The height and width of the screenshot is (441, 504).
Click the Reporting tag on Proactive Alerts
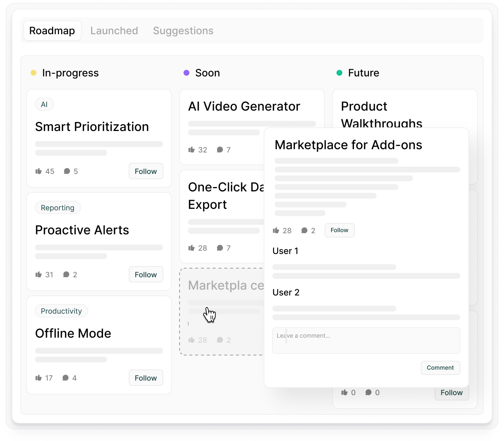(58, 207)
